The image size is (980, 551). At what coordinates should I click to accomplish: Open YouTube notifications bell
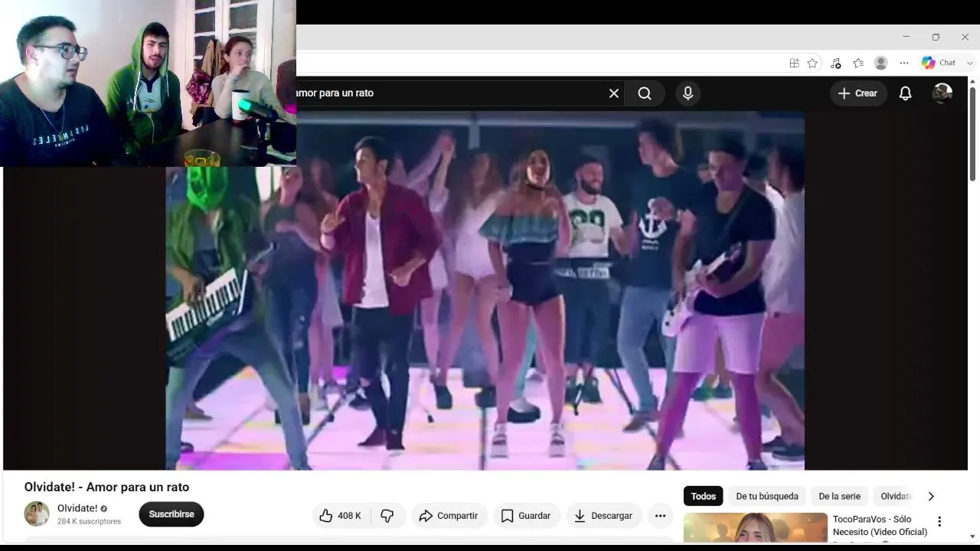click(905, 93)
